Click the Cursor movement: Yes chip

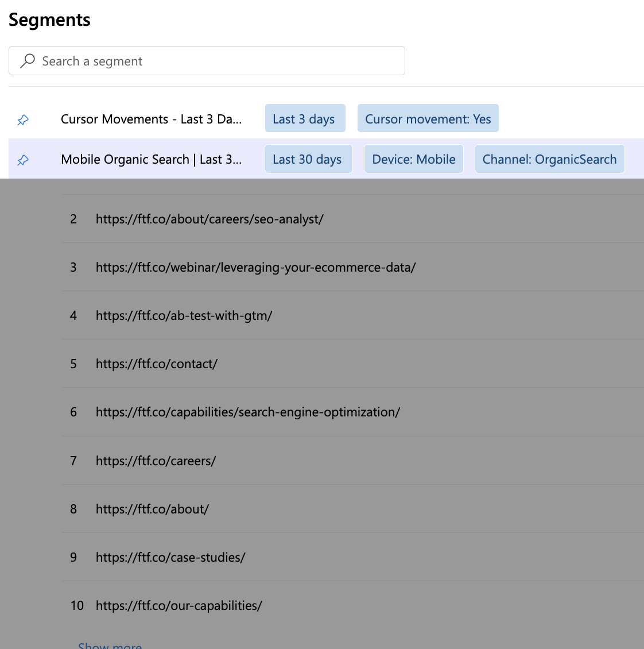[x=428, y=118]
